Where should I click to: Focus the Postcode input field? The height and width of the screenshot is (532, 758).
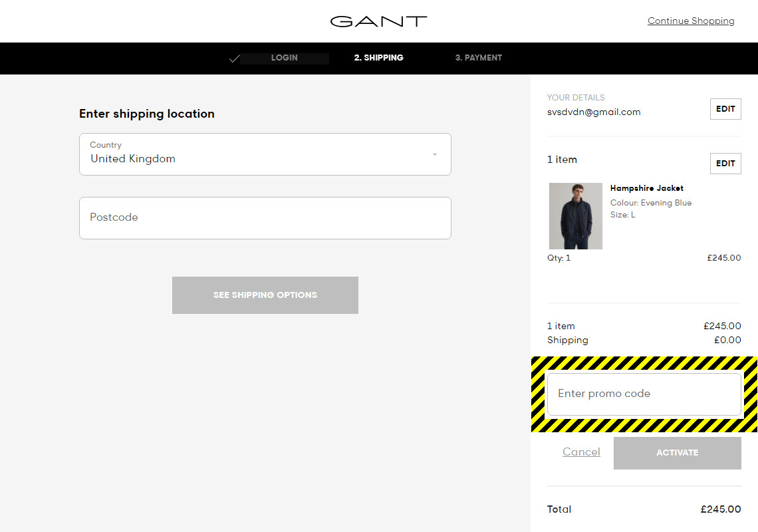pos(265,218)
